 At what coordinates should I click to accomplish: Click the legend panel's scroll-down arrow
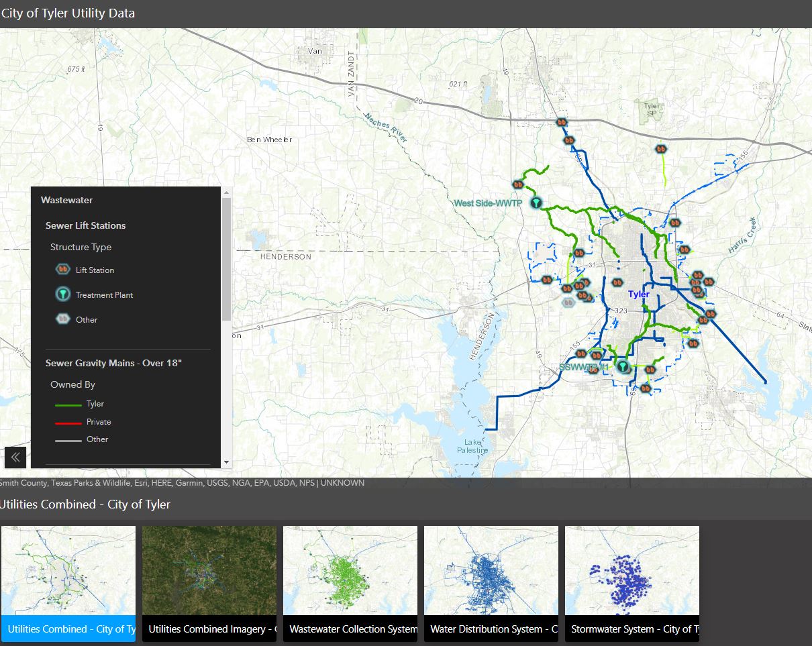tap(226, 462)
